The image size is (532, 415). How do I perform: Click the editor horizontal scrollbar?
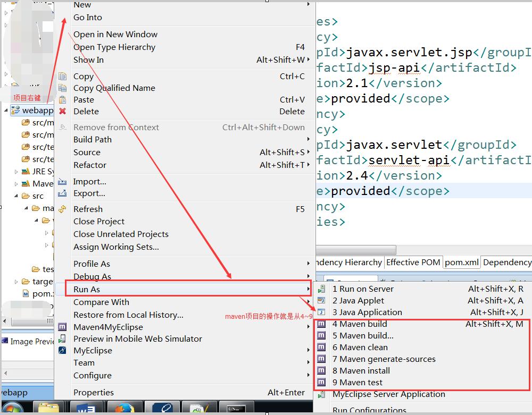(x=355, y=250)
